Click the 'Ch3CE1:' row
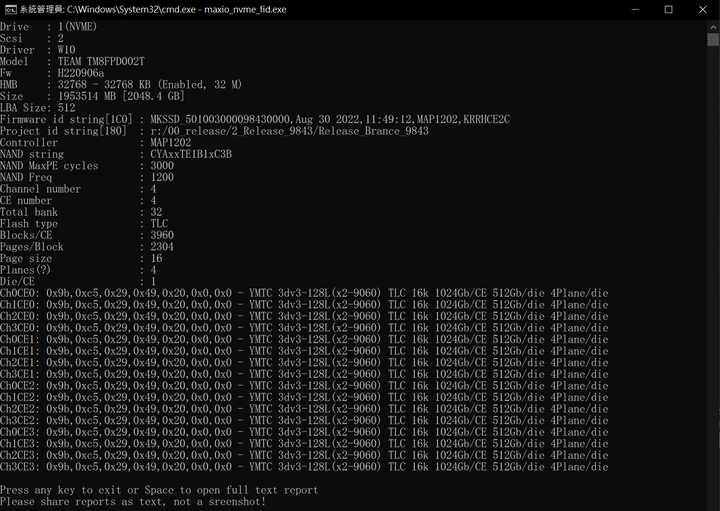This screenshot has height=511, width=720. click(x=304, y=374)
